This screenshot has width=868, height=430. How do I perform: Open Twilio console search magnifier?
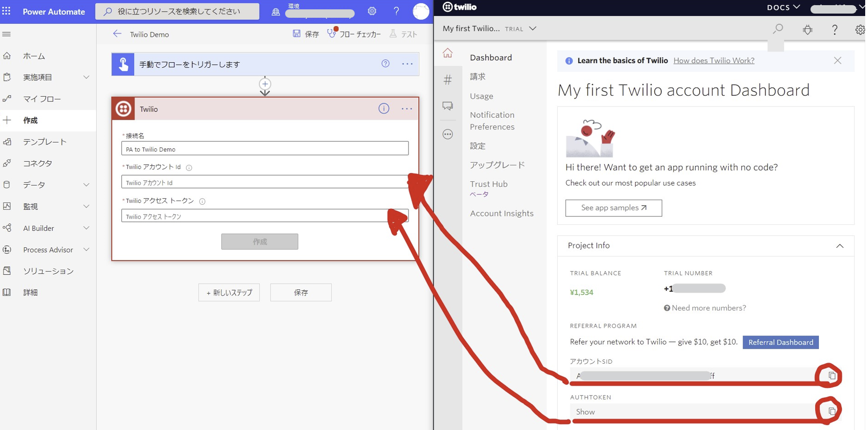point(778,29)
